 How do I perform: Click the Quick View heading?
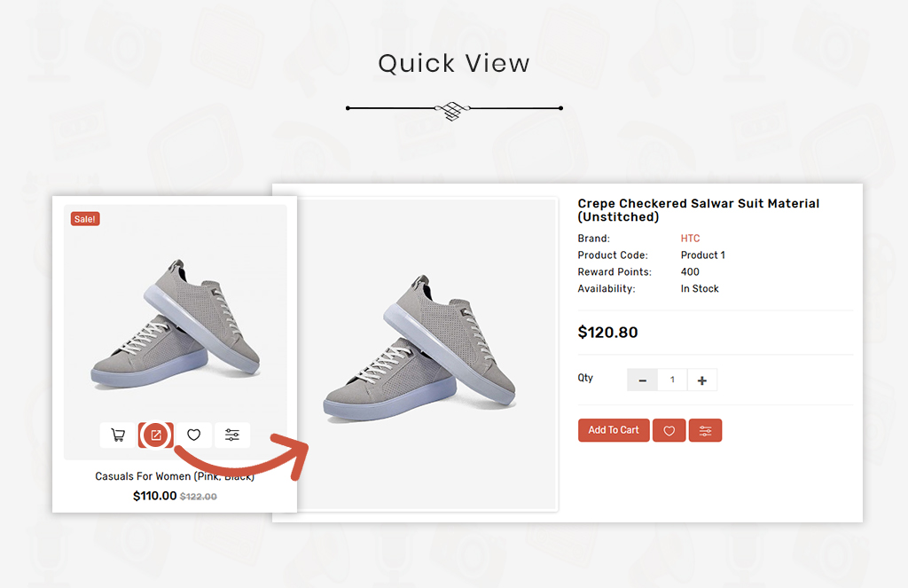(x=454, y=63)
